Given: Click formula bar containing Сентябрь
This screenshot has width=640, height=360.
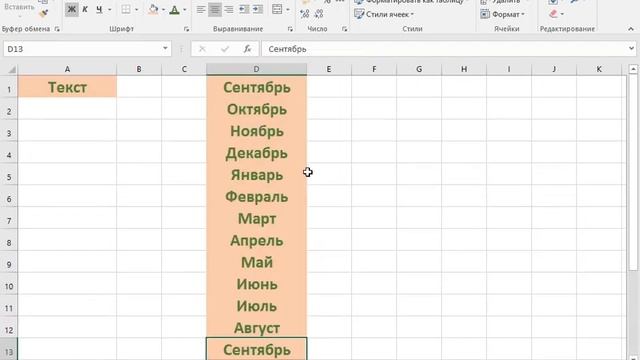Looking at the screenshot, I should click(444, 49).
